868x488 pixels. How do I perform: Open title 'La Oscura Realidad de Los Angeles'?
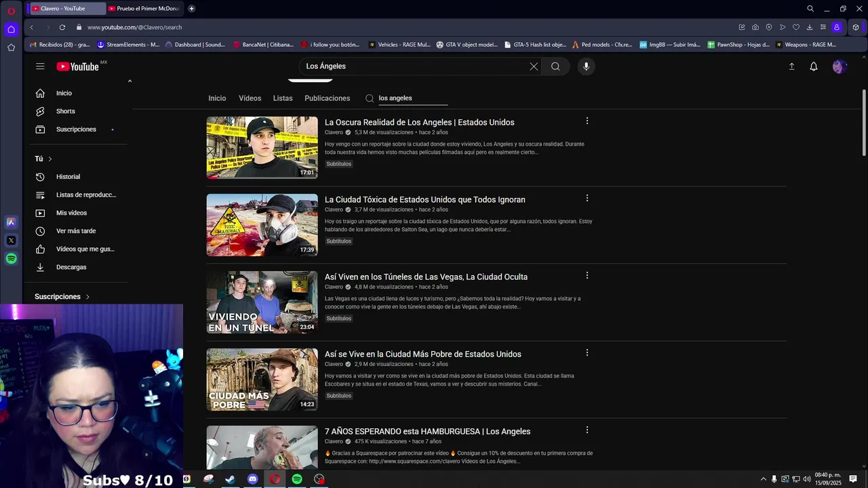click(419, 123)
